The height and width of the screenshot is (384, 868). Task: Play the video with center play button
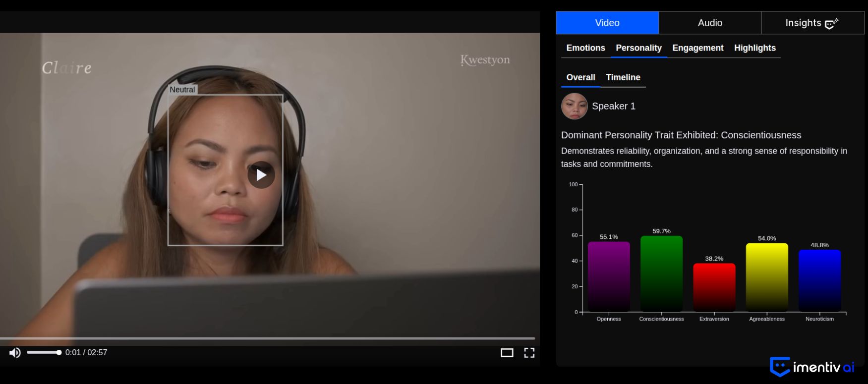click(x=261, y=175)
